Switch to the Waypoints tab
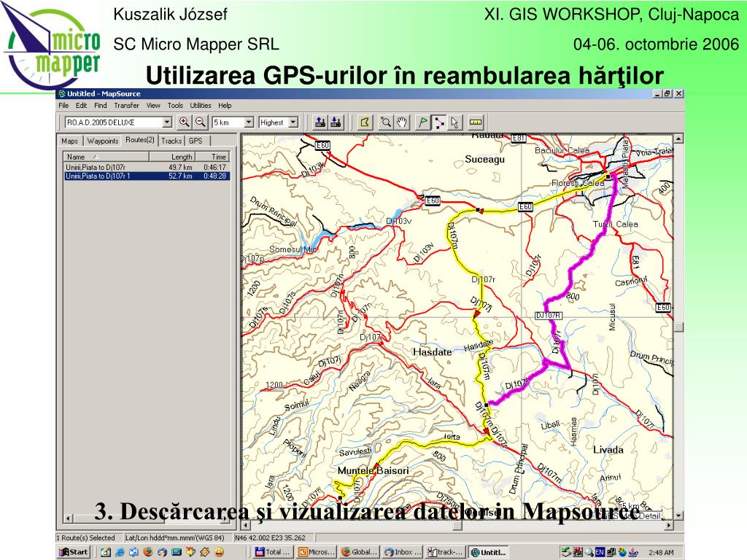The width and height of the screenshot is (747, 560). 102,141
